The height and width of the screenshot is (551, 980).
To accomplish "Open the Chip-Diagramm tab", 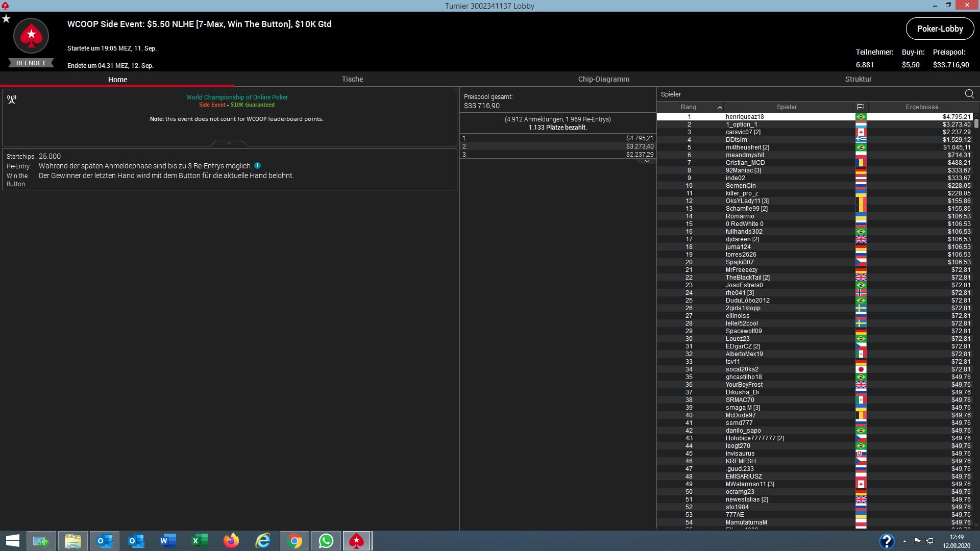I will 603,79.
